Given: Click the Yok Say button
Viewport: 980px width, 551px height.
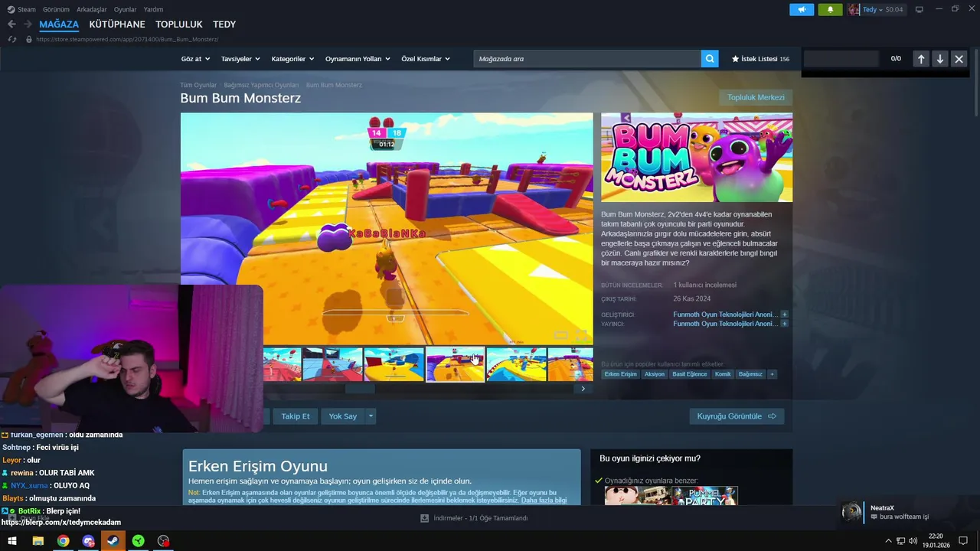Looking at the screenshot, I should (x=343, y=416).
